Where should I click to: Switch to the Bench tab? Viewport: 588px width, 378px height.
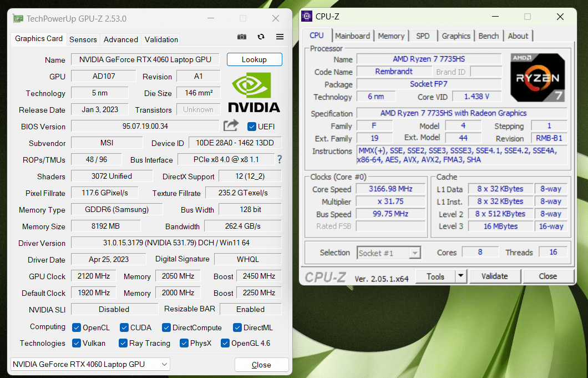[488, 36]
